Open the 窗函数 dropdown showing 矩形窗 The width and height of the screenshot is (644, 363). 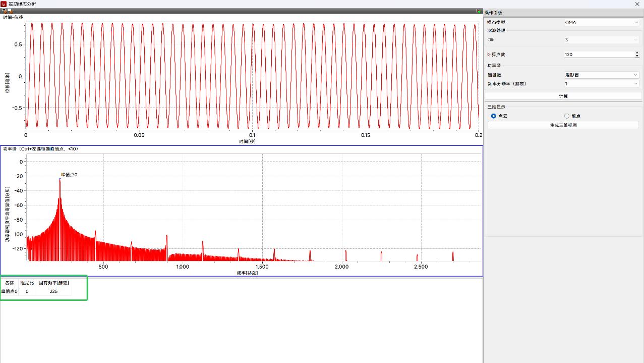coord(601,74)
